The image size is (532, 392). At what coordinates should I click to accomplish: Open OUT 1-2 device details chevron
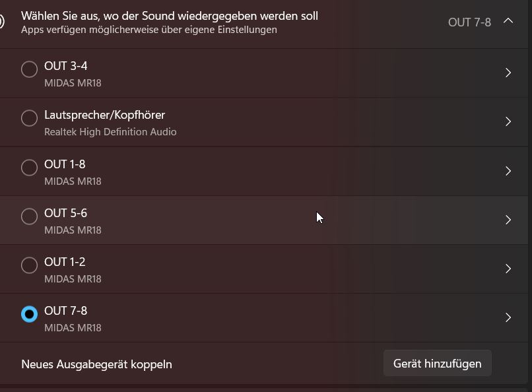(x=508, y=268)
